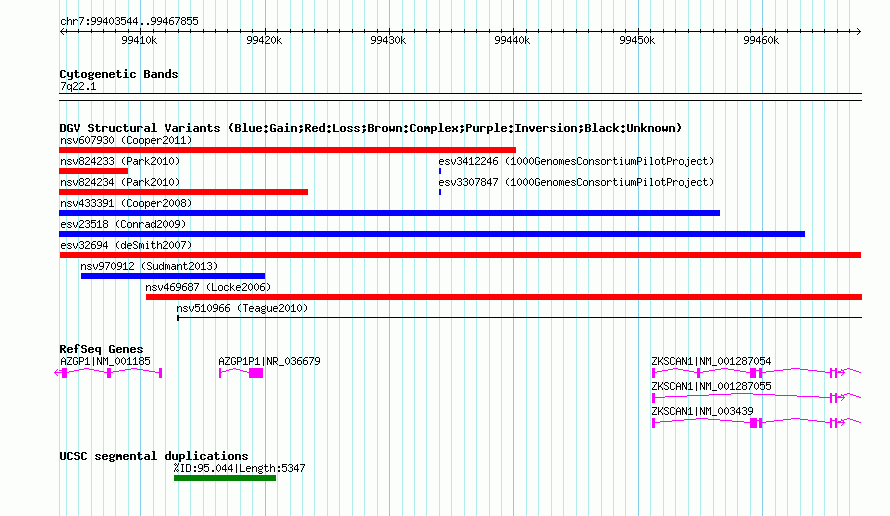The height and width of the screenshot is (516, 890).
Task: Click the AZGP1|NM_001185 gene label
Action: (x=105, y=361)
